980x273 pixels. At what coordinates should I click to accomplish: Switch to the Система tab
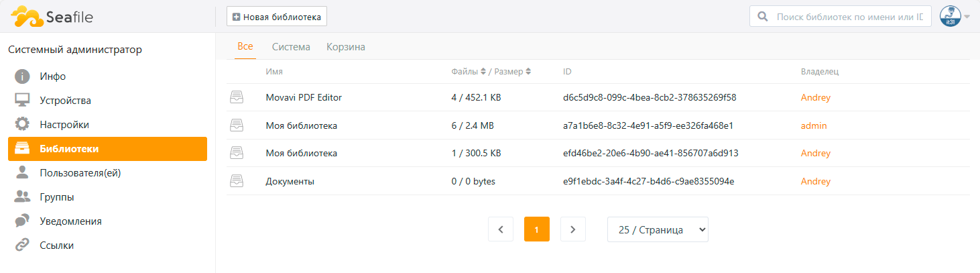pos(291,47)
